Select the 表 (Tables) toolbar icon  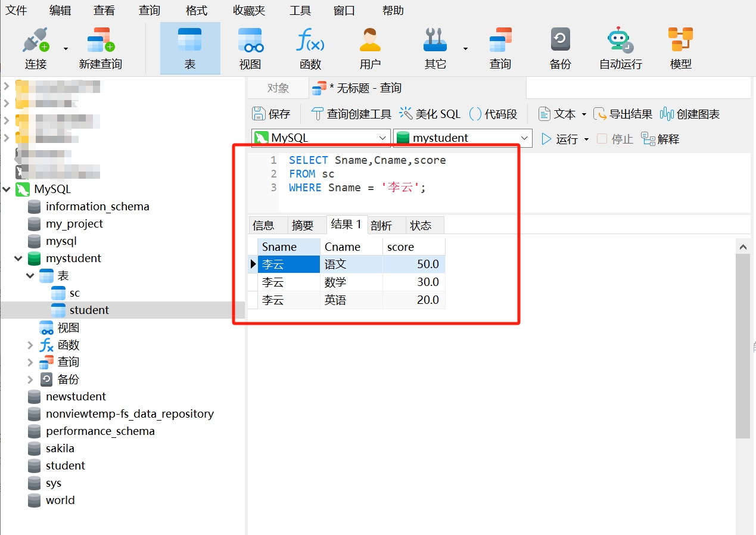[x=189, y=48]
